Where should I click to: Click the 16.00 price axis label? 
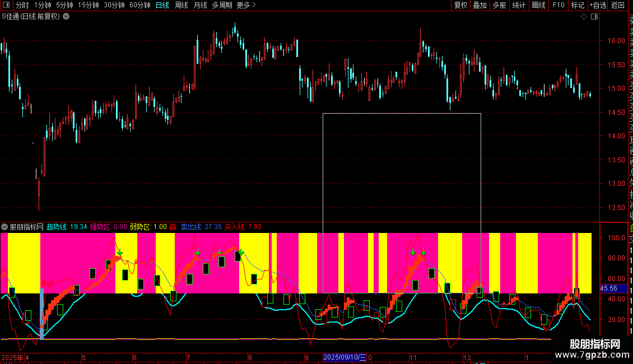[616, 41]
